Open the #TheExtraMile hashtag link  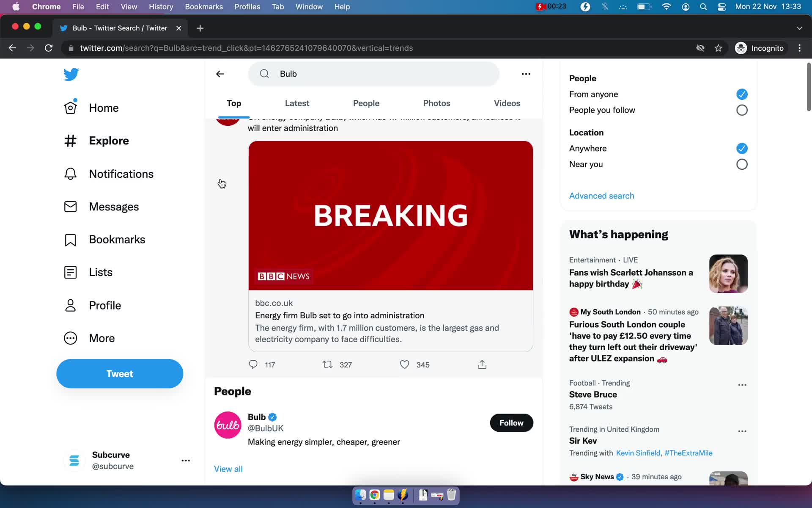point(688,453)
